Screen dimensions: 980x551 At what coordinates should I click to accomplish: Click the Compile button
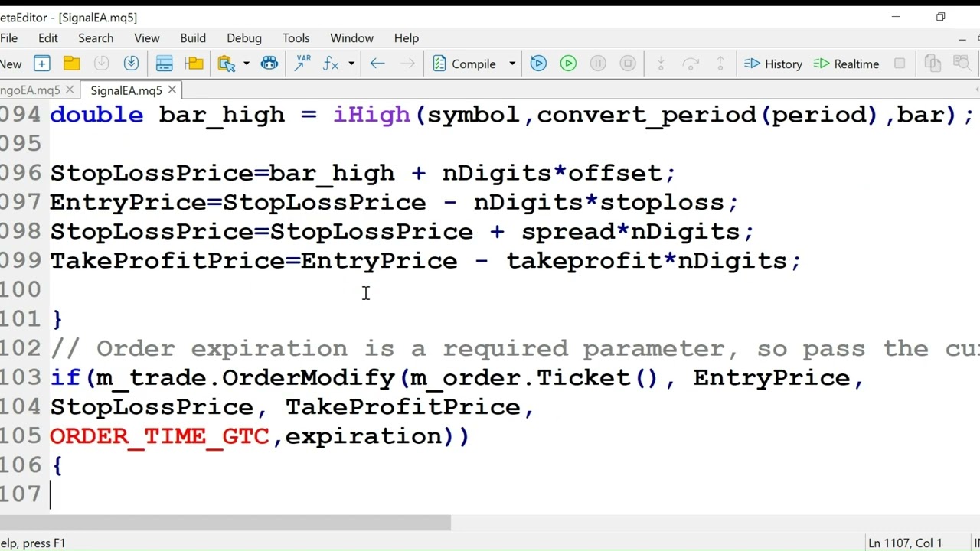[465, 64]
